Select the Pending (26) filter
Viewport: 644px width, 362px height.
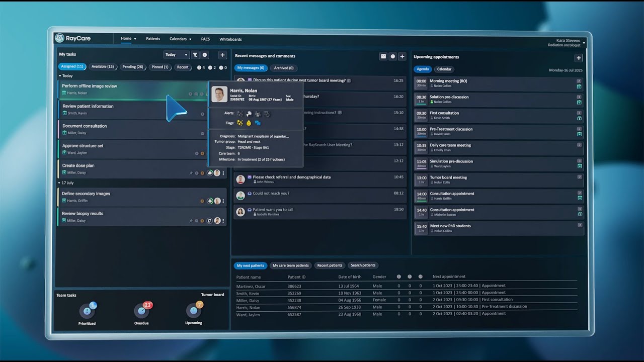coord(133,67)
